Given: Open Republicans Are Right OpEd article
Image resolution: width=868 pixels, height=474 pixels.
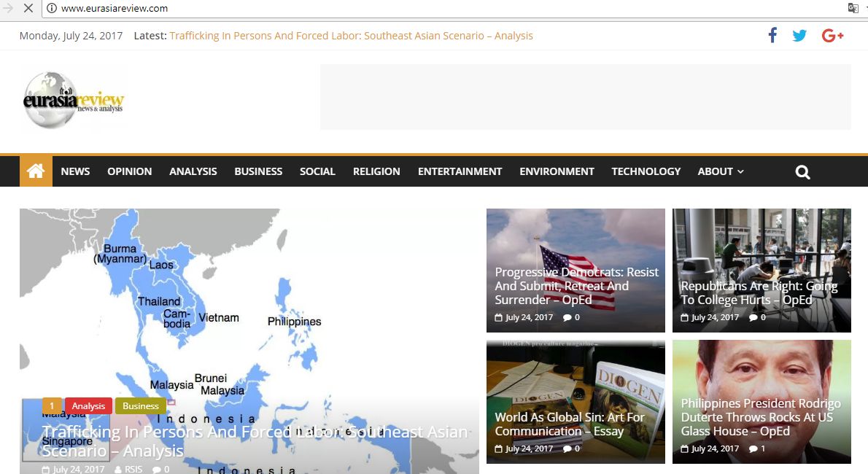Looking at the screenshot, I should pyautogui.click(x=759, y=293).
